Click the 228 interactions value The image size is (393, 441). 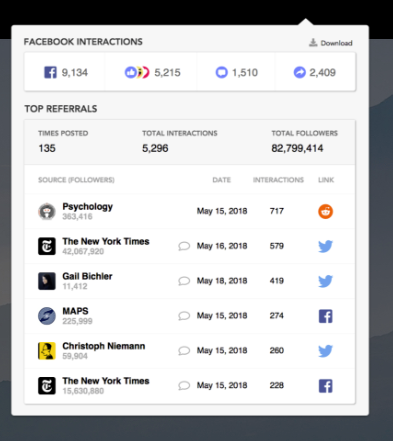coord(277,385)
